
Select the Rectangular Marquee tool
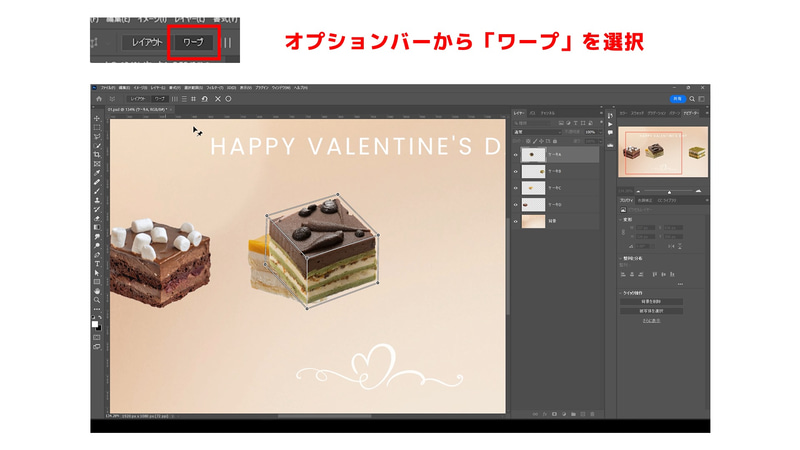[97, 127]
